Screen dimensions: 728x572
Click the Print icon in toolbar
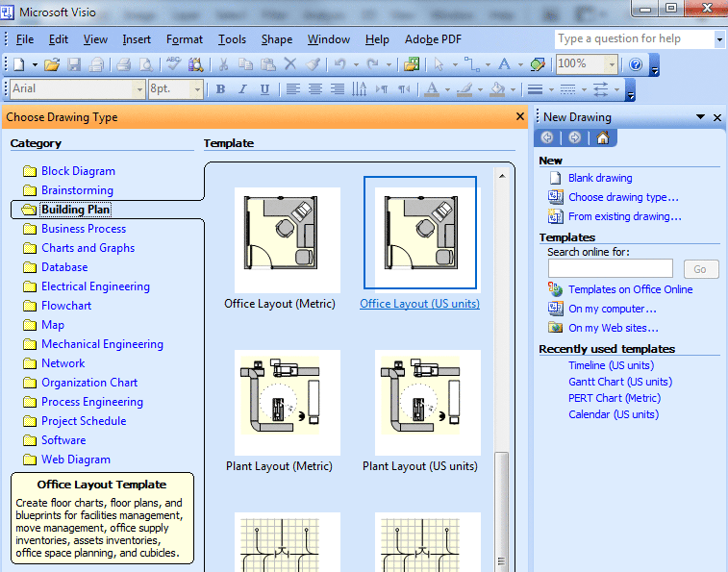[x=123, y=64]
